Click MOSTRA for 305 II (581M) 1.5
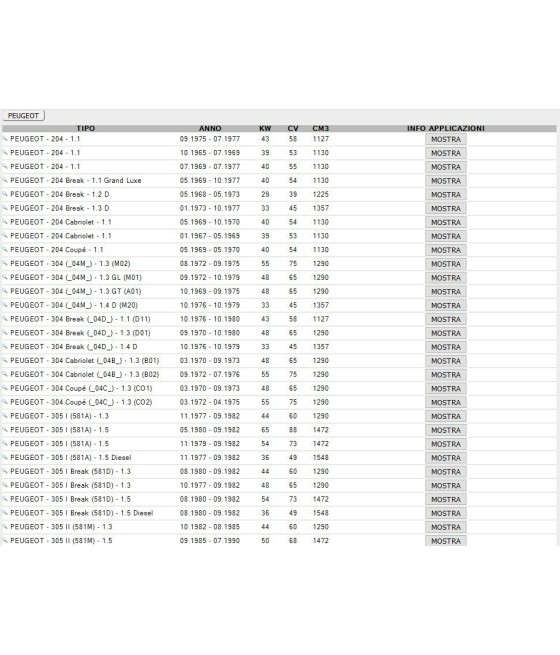 pos(446,541)
